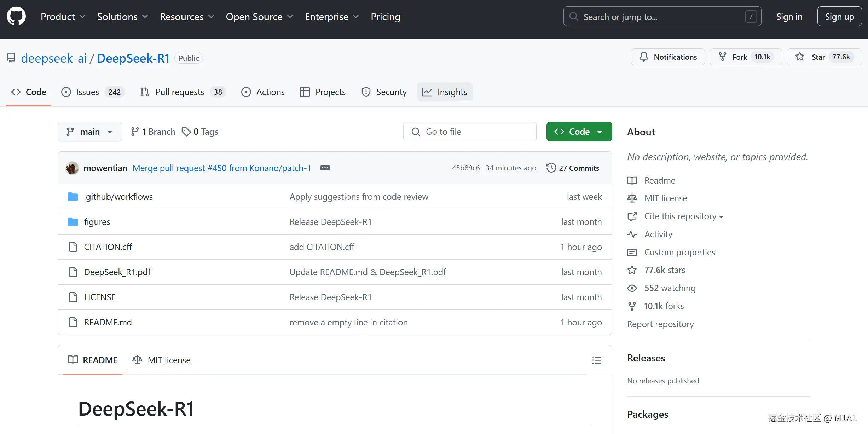This screenshot has width=868, height=434.
Task: Click the Go to file field
Action: (470, 132)
